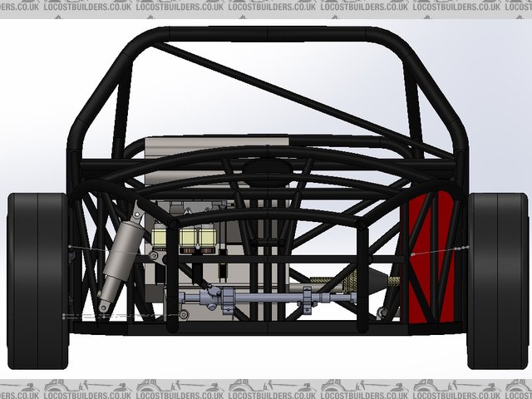Click the sketch line across red panel
The width and height of the screenshot is (532, 399).
pos(436,250)
